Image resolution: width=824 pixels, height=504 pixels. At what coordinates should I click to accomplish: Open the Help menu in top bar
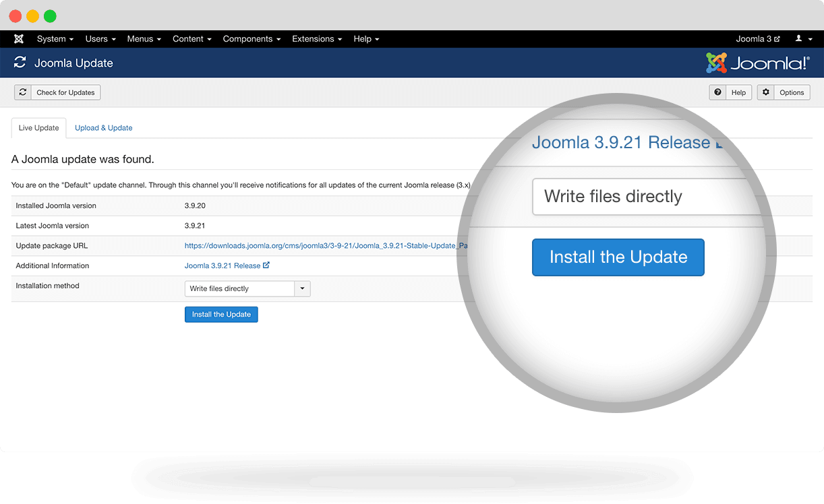pyautogui.click(x=366, y=39)
